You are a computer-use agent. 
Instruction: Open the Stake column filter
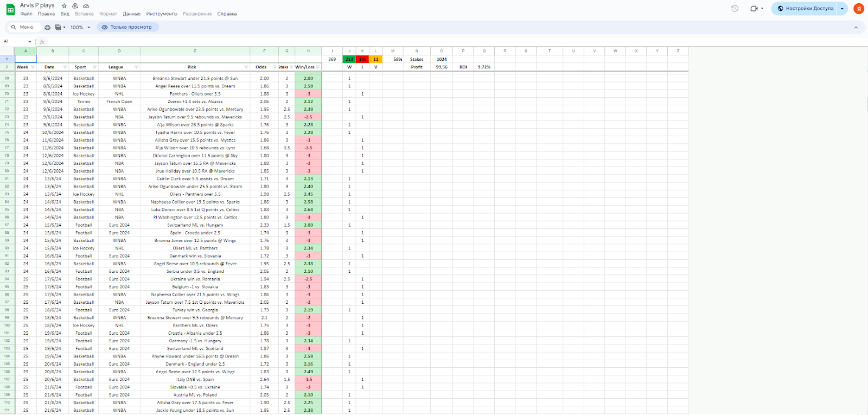[x=291, y=67]
